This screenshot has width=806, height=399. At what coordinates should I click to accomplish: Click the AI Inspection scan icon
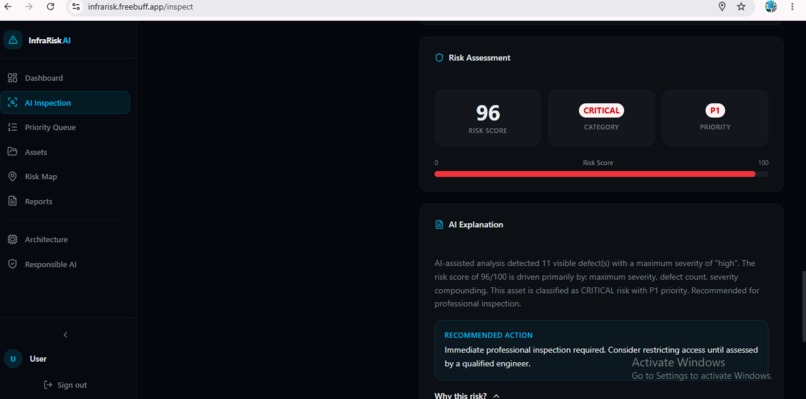(13, 103)
